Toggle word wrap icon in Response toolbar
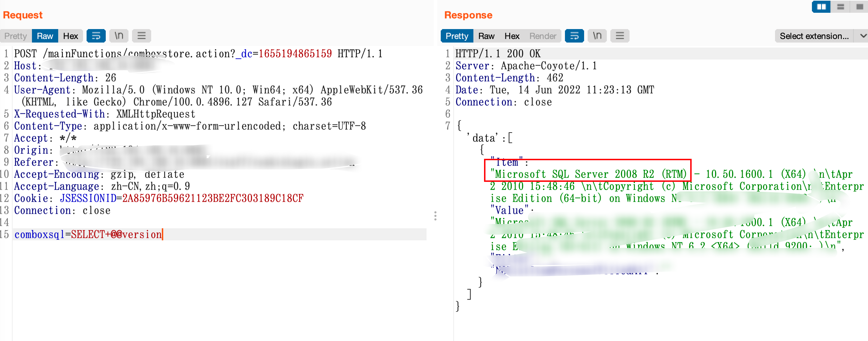Screen dimensions: 868x341 575,36
